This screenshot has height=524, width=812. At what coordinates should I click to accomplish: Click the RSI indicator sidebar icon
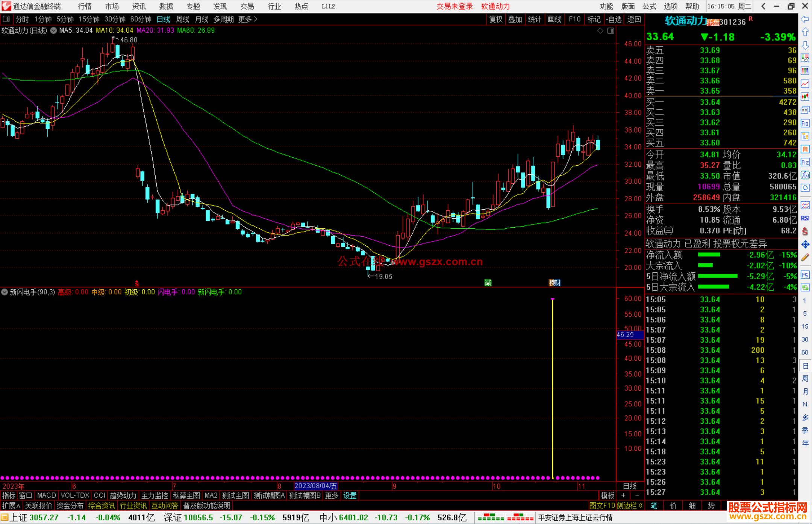(x=805, y=218)
